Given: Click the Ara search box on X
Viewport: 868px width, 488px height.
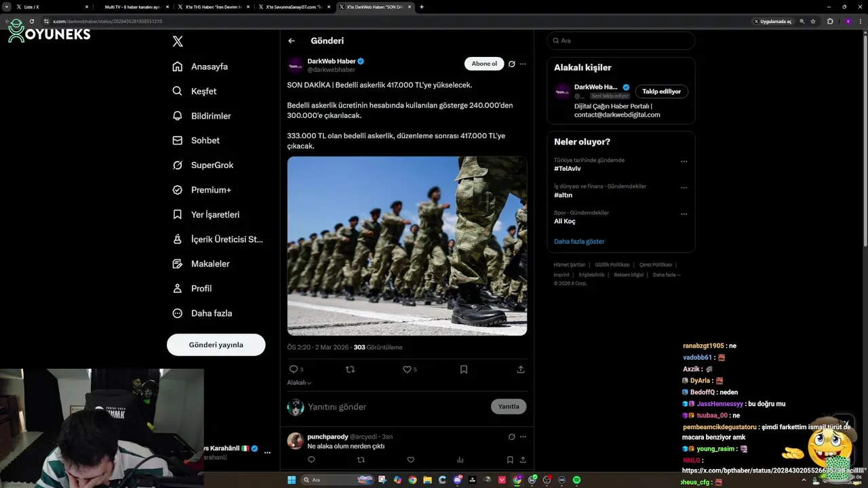Looking at the screenshot, I should [621, 41].
